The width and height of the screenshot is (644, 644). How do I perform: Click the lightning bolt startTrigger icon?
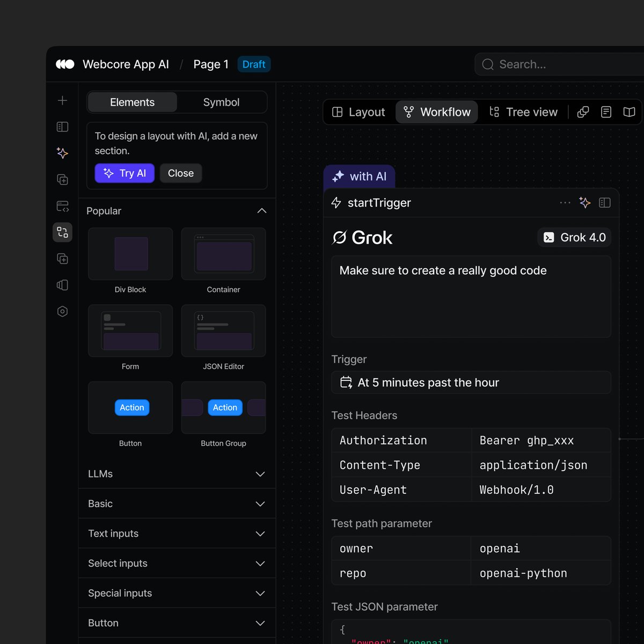pyautogui.click(x=336, y=203)
